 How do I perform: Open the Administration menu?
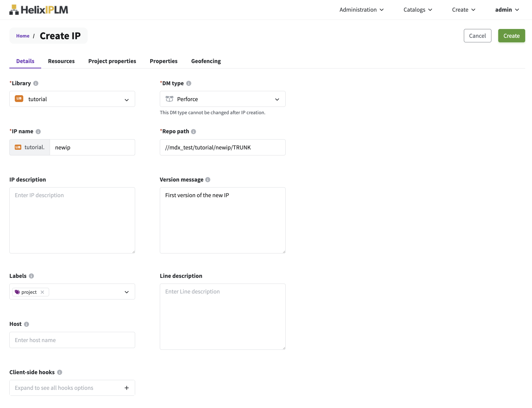pyautogui.click(x=361, y=10)
